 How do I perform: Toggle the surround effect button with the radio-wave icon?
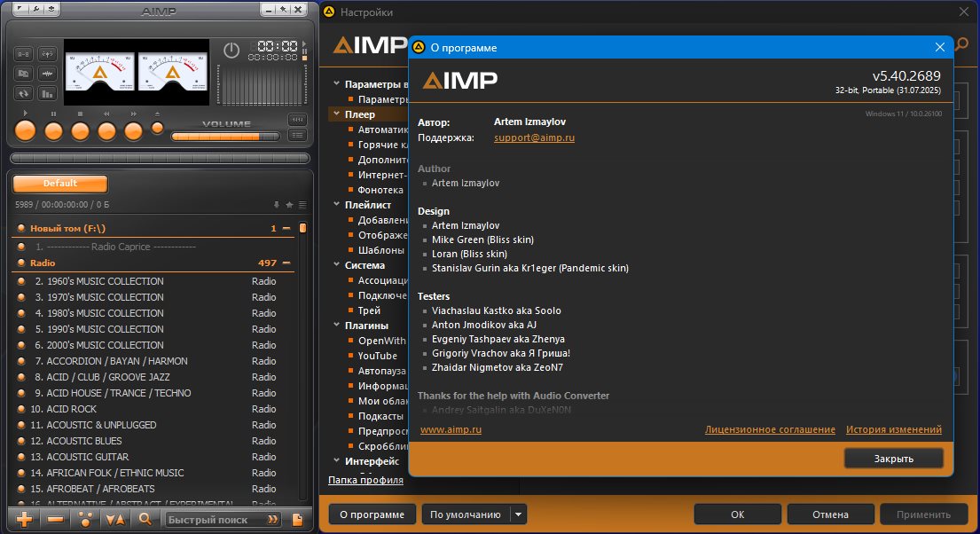(x=47, y=54)
